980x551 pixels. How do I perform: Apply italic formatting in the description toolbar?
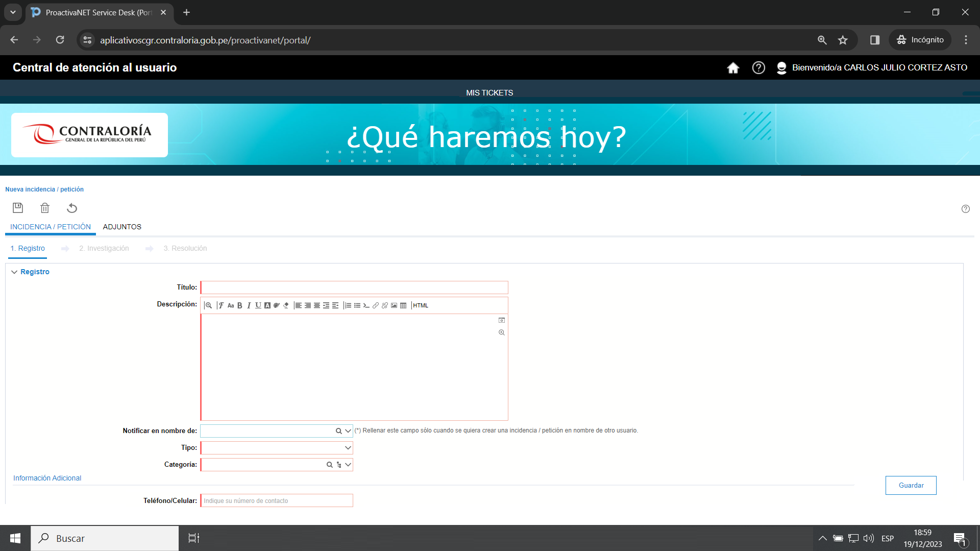(x=249, y=305)
